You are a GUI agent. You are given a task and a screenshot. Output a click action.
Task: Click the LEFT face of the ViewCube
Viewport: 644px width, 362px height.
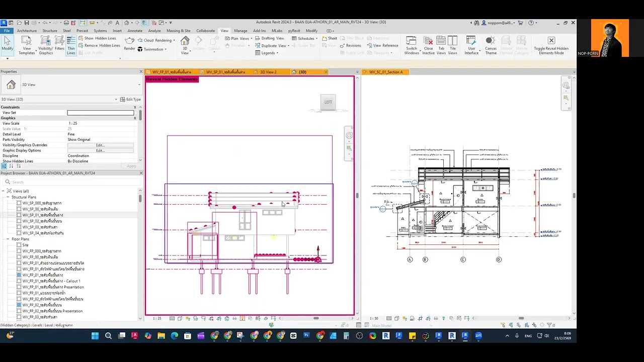(328, 102)
